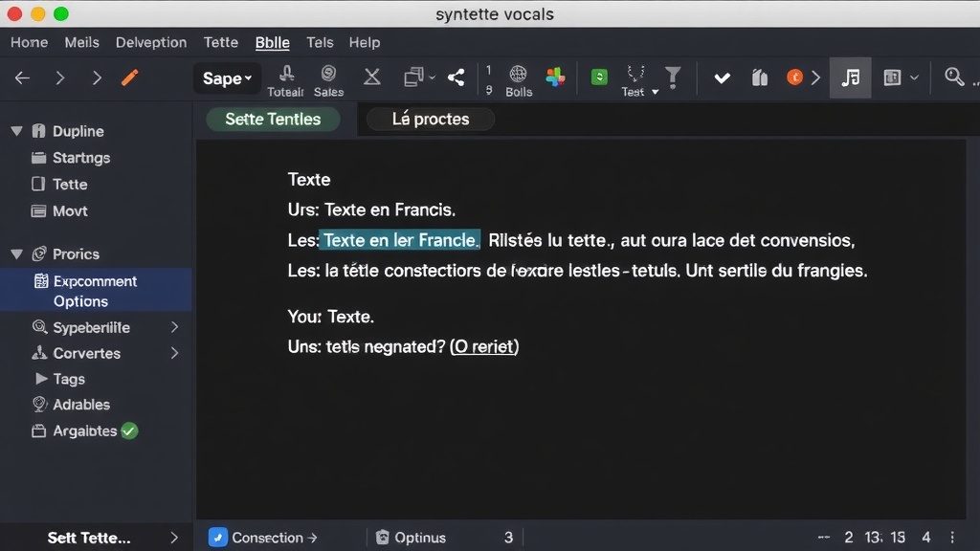Switch to the Sette Tentles tab
Viewport: 980px width, 551px height.
tap(275, 119)
